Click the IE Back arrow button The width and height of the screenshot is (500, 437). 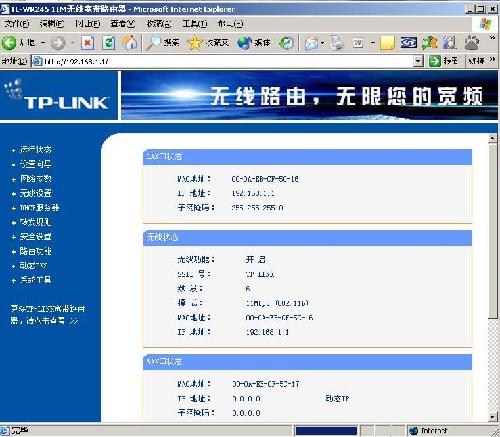coord(9,43)
